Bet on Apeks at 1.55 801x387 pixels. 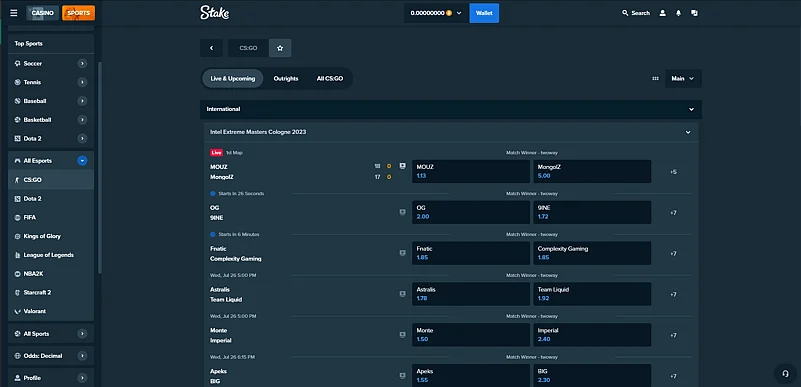tap(471, 375)
